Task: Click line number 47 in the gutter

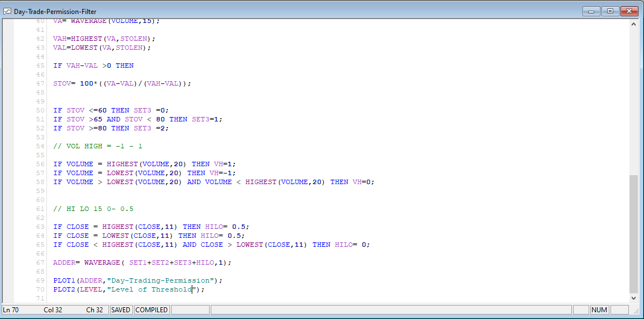Action: coord(40,83)
